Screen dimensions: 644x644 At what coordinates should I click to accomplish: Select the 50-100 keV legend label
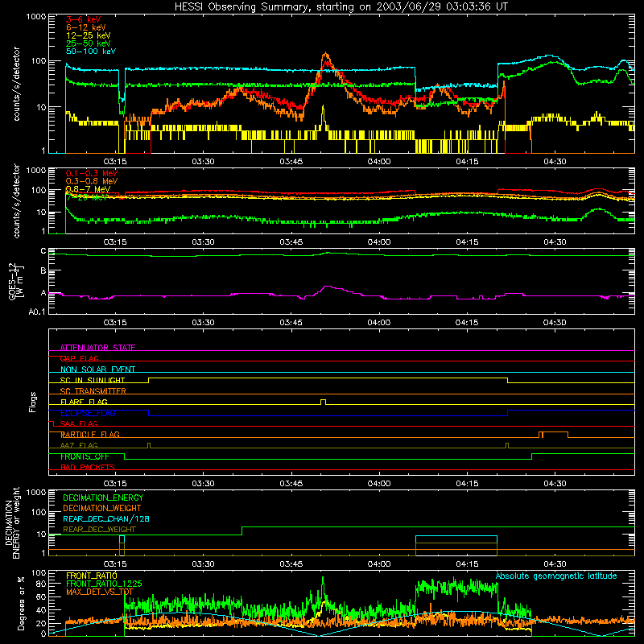tap(91, 52)
